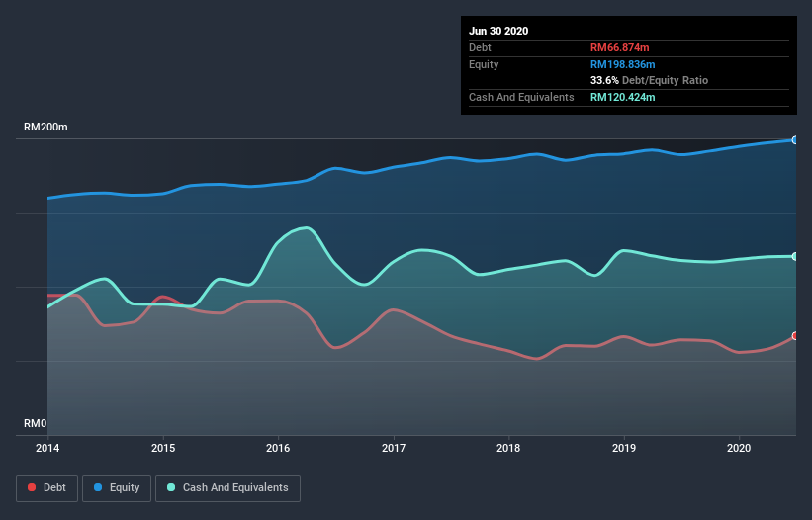Click the Equity row label in tooltip
The width and height of the screenshot is (812, 520).
coord(484,64)
